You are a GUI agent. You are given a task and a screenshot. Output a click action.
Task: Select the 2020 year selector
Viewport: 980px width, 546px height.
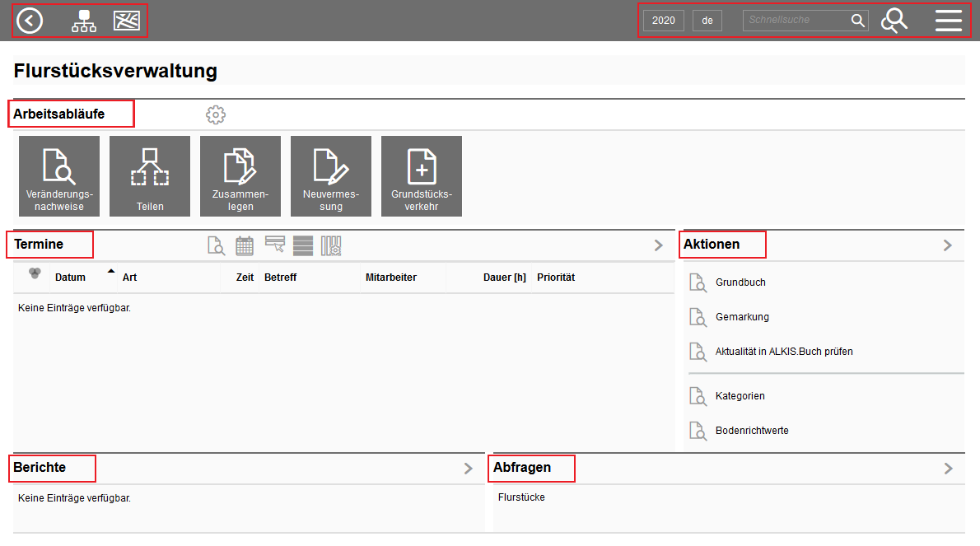663,21
